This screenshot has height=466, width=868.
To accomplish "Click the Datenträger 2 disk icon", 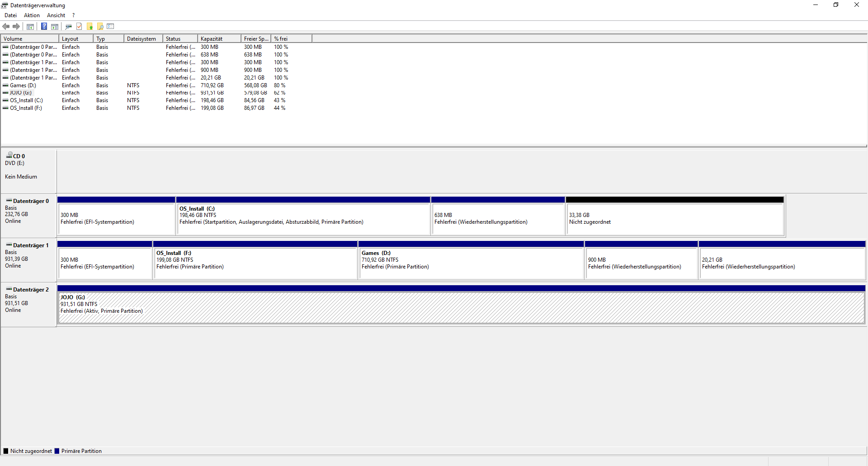I will [x=9, y=289].
